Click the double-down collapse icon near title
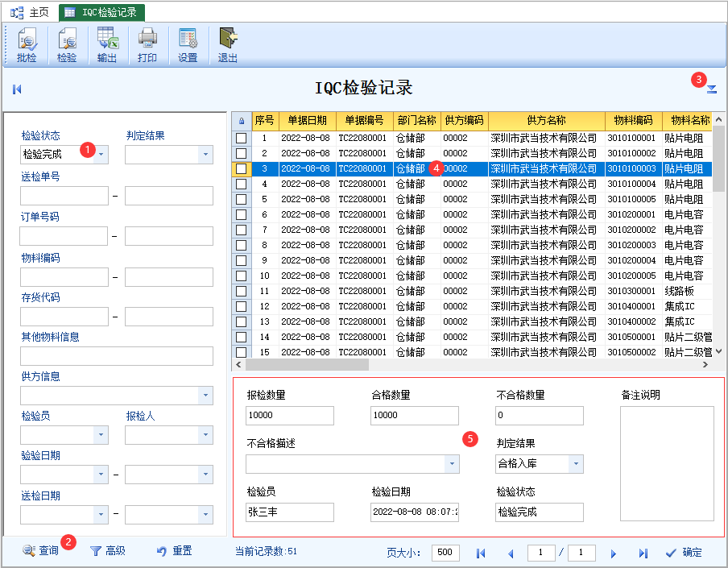The image size is (728, 568). tap(712, 89)
